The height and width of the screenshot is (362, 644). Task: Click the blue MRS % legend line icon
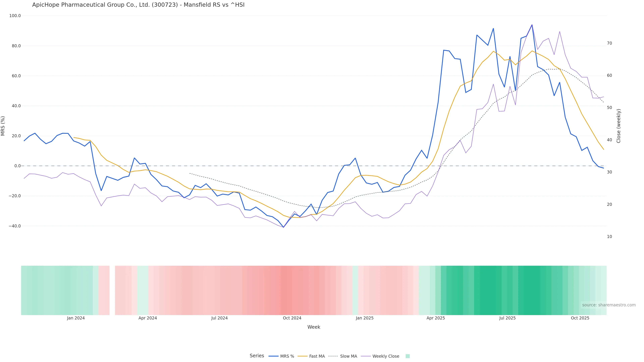(x=273, y=356)
